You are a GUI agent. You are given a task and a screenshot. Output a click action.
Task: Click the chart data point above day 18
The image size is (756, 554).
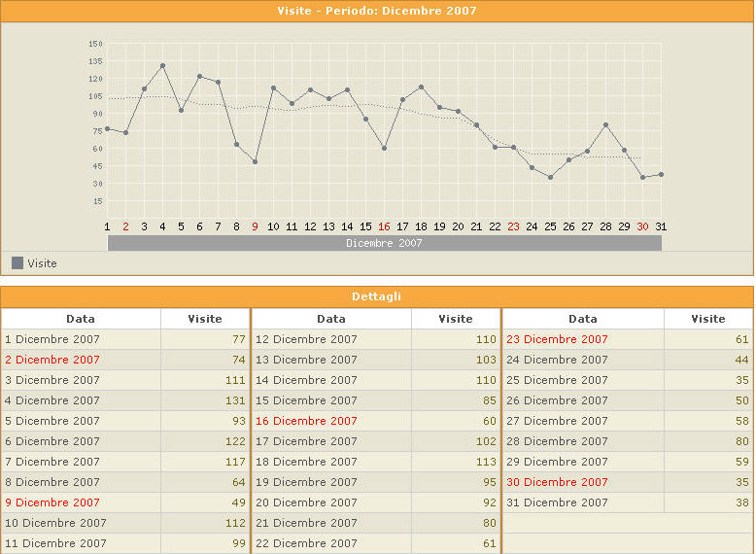[x=421, y=87]
